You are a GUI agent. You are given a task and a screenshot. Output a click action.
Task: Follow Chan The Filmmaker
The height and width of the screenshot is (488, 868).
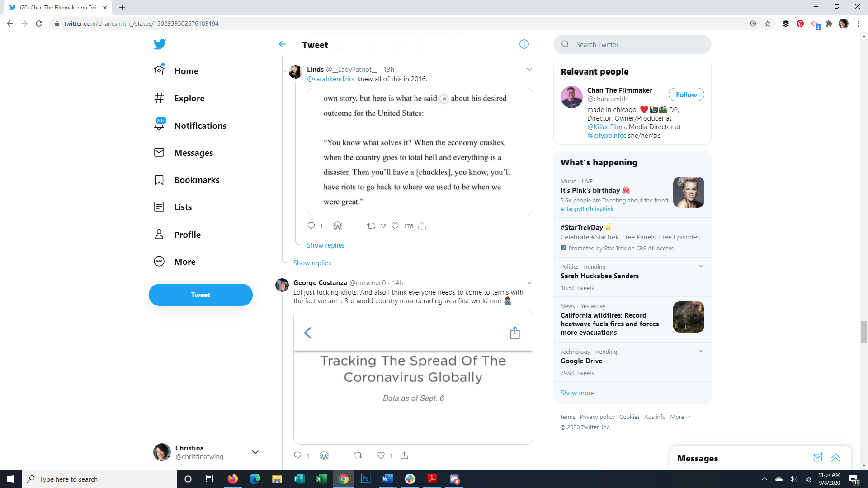686,95
